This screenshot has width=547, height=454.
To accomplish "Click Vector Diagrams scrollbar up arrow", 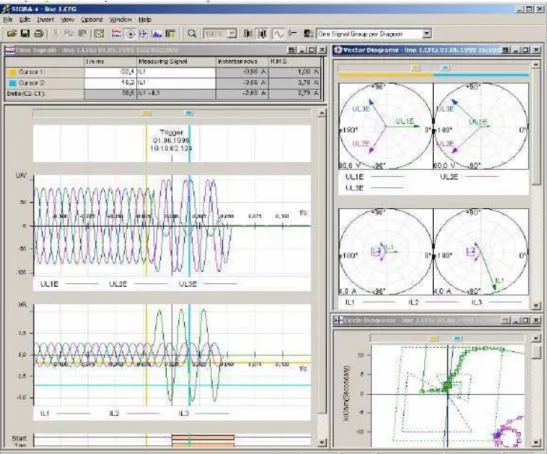I will point(536,65).
